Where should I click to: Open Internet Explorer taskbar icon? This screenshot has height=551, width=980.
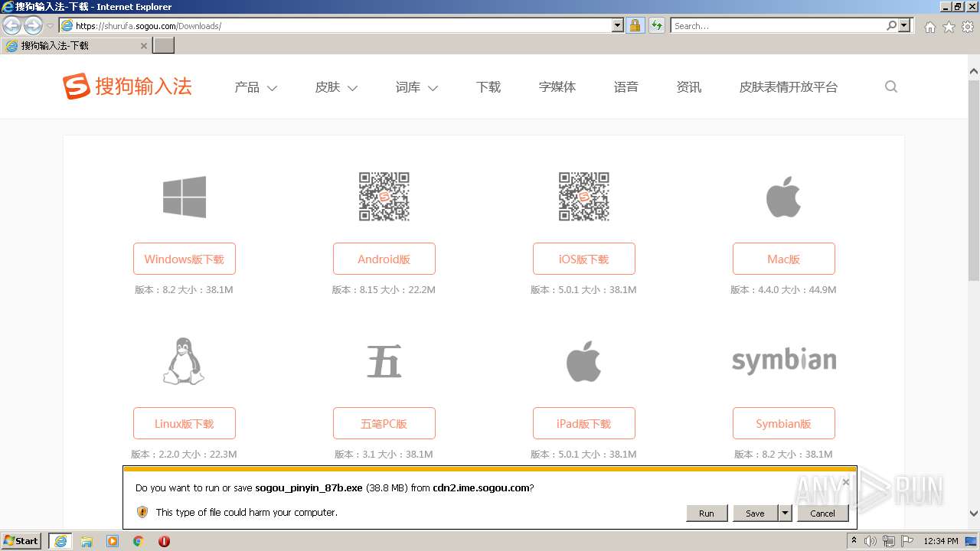(60, 541)
